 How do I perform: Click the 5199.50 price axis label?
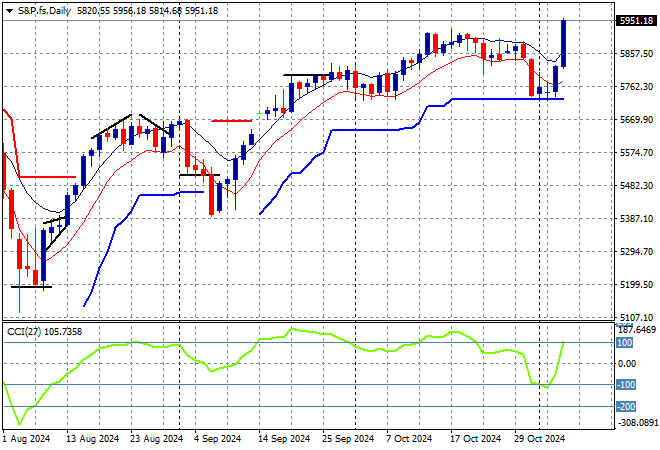pyautogui.click(x=636, y=285)
